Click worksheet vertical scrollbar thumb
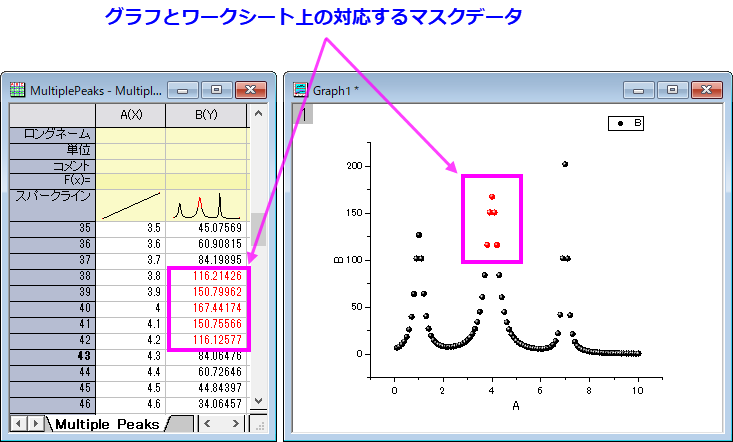Image resolution: width=733 pixels, height=442 pixels. click(x=259, y=229)
